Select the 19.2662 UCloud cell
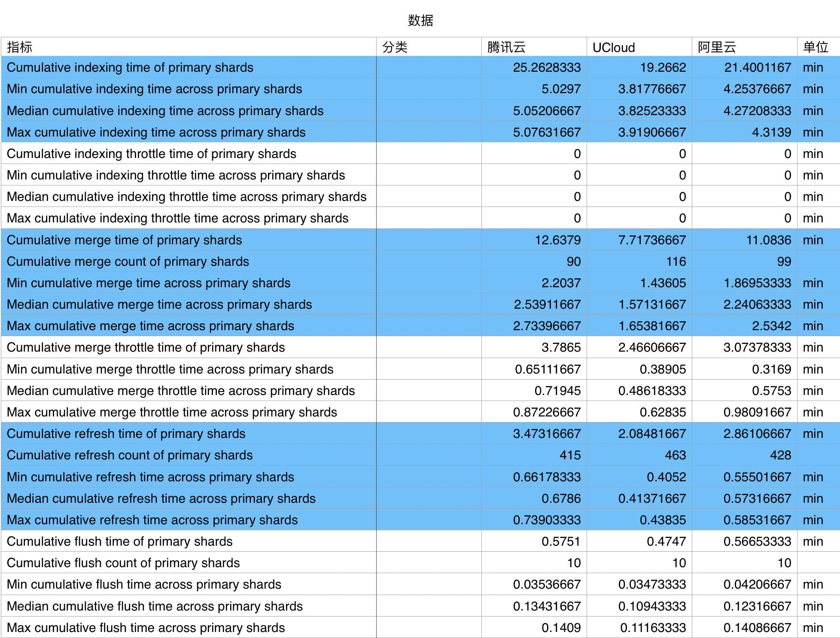Image resolution: width=840 pixels, height=638 pixels. click(x=639, y=67)
